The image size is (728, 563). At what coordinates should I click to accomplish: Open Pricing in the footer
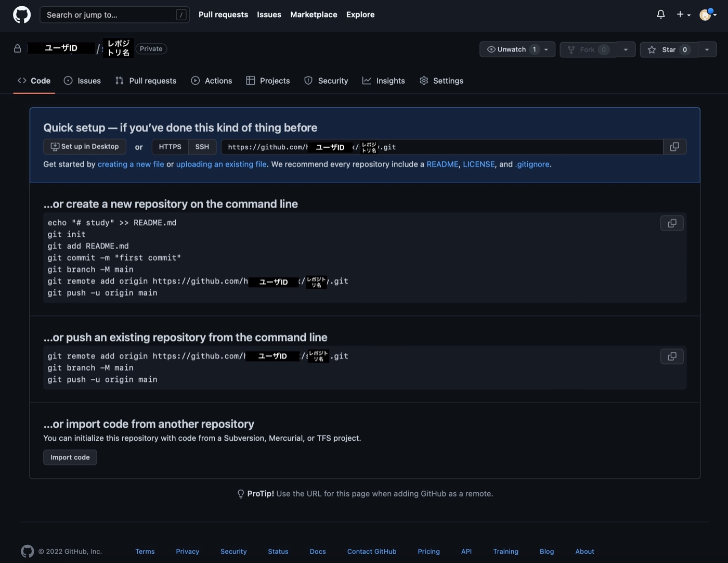point(429,552)
